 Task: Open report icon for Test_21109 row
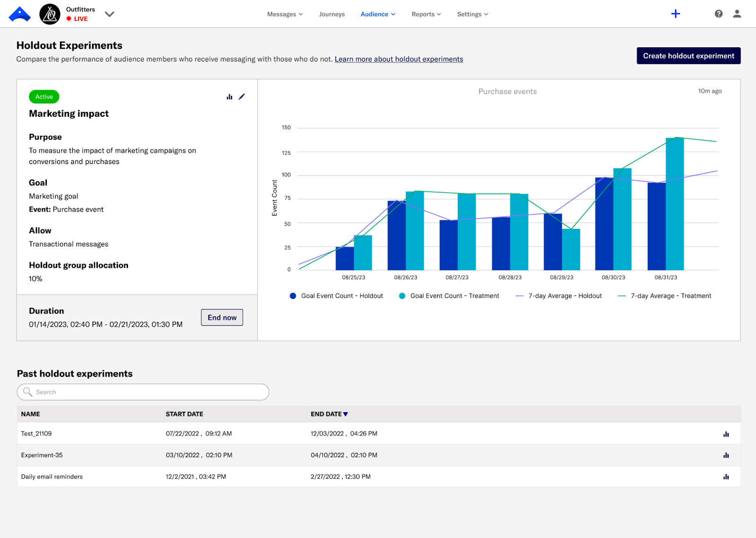click(x=726, y=434)
